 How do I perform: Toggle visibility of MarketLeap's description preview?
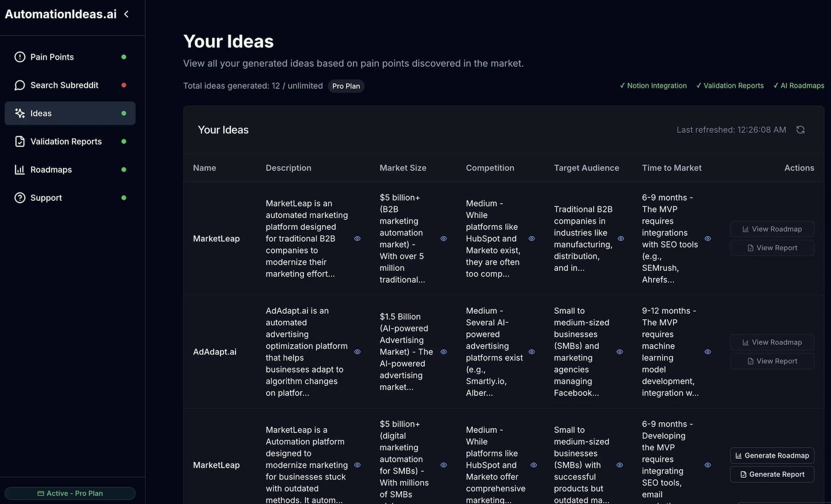pyautogui.click(x=358, y=238)
